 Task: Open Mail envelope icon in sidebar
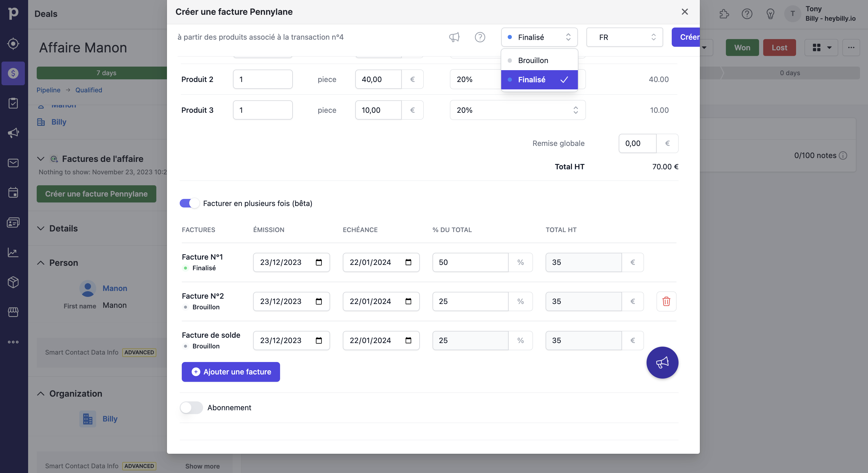pyautogui.click(x=13, y=163)
